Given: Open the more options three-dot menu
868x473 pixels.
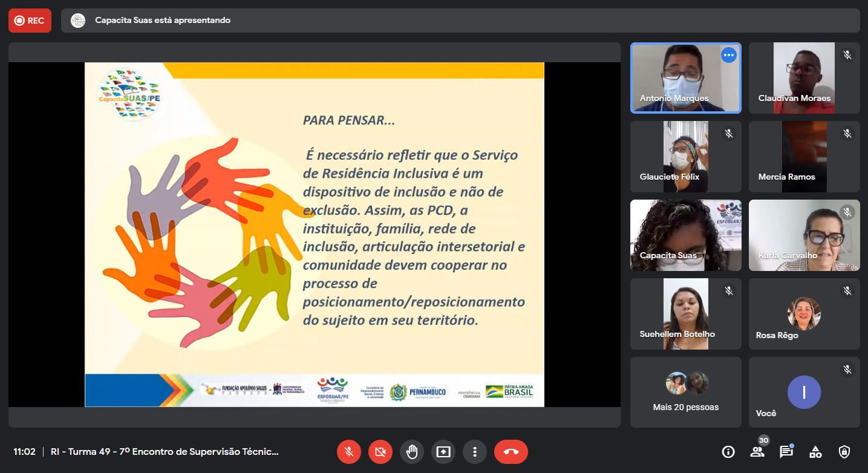Looking at the screenshot, I should [x=475, y=452].
